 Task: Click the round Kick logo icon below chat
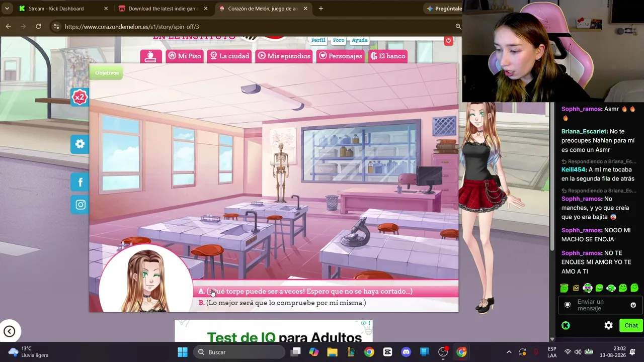tap(566, 325)
